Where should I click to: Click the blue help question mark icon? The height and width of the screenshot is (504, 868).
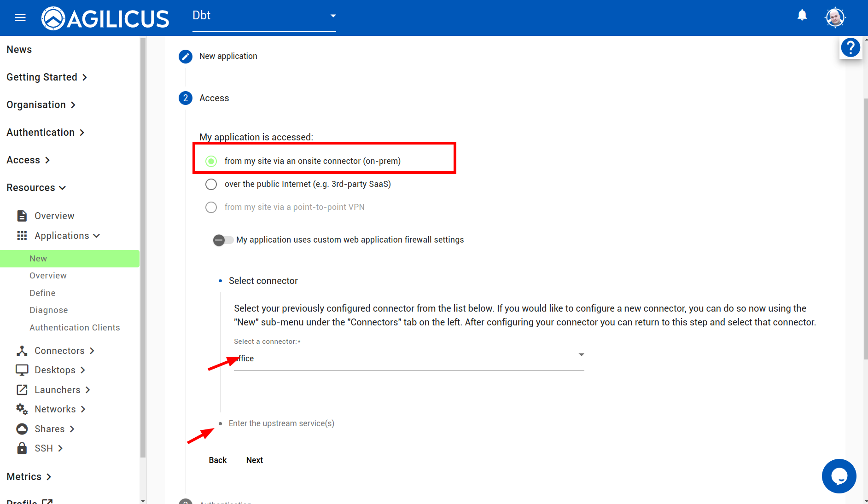tap(850, 47)
